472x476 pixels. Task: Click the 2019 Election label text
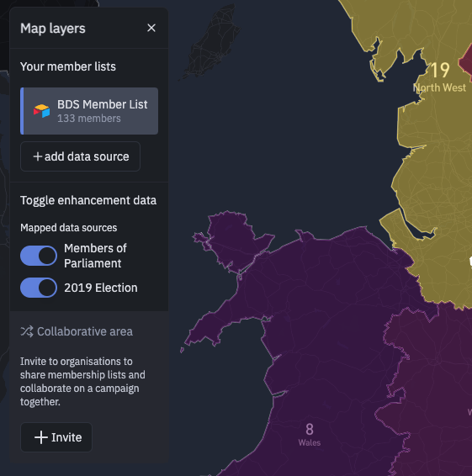[x=100, y=288]
